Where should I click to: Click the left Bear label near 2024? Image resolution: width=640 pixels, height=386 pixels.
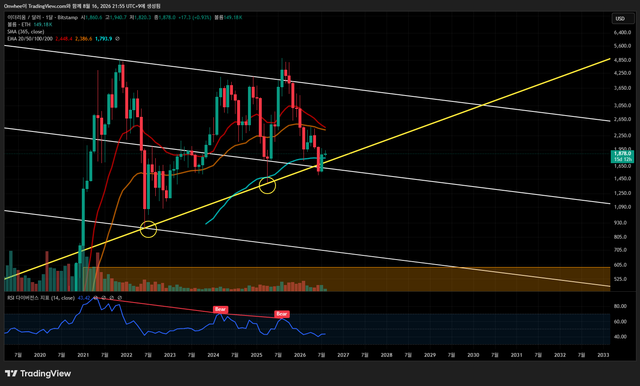[x=220, y=309]
